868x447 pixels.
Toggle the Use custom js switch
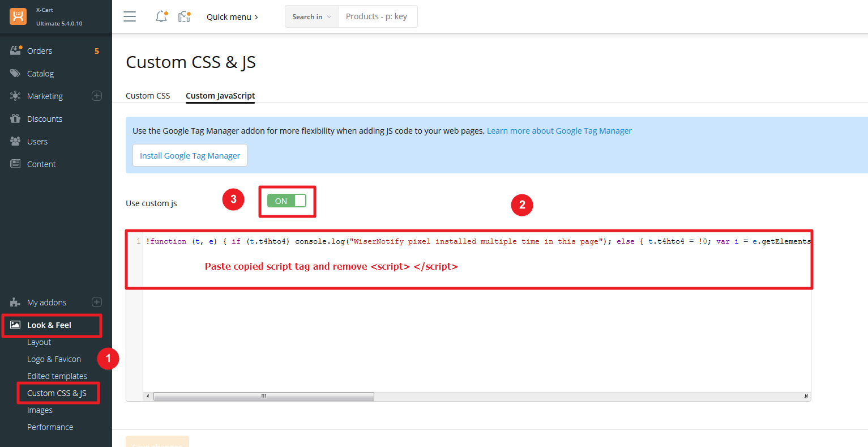[x=287, y=201]
